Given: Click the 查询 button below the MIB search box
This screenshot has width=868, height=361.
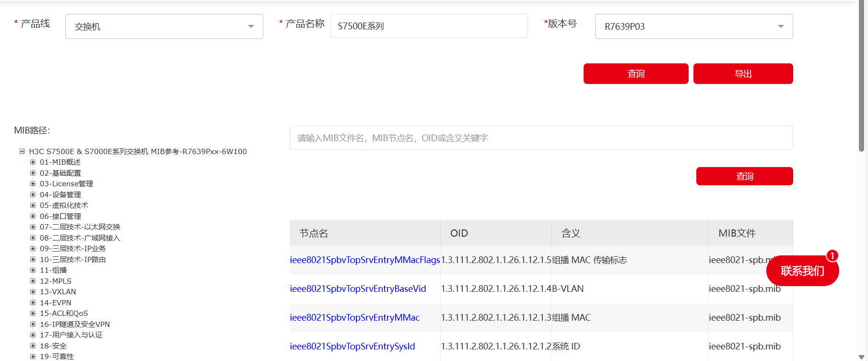Looking at the screenshot, I should [x=745, y=176].
